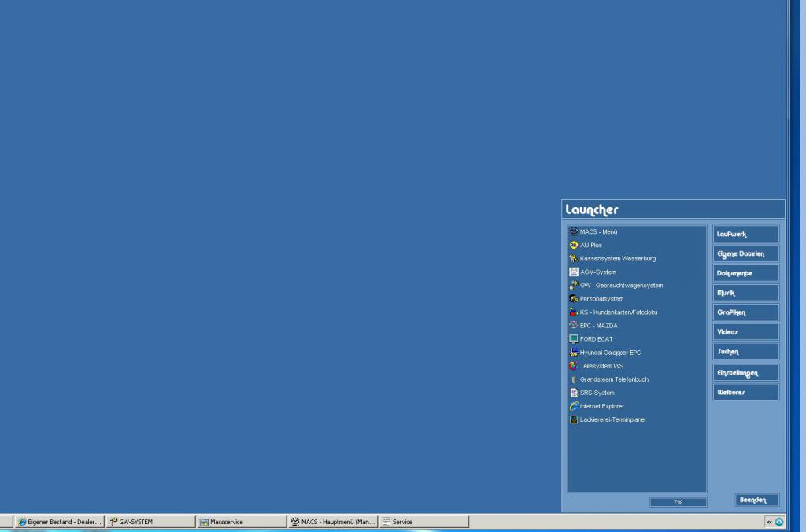Open Einstellungen in the Launcher

[746, 373]
